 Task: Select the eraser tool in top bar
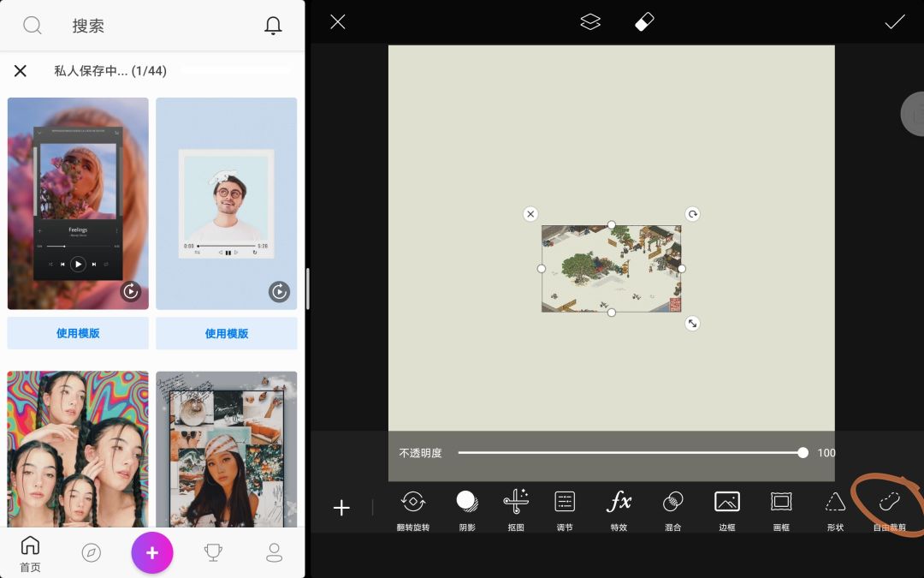click(644, 22)
